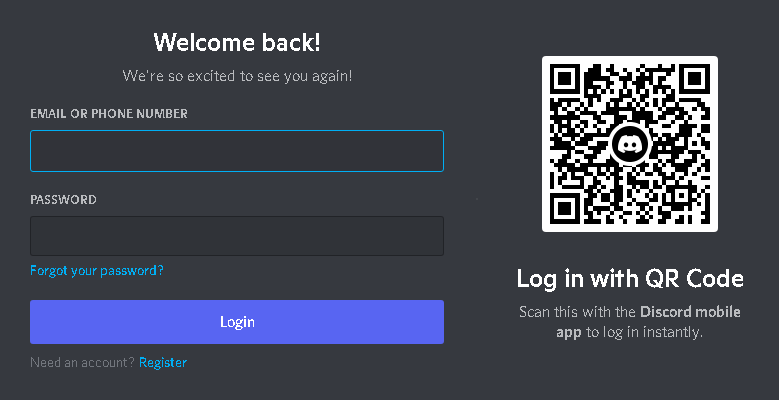Click the 'to log in instantly' text
This screenshot has height=400, width=779.
[x=644, y=332]
